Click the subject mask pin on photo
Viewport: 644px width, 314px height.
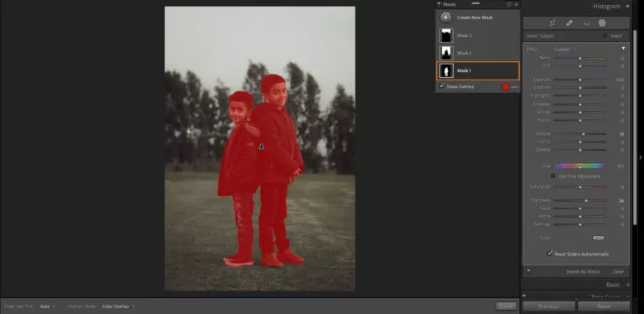[262, 147]
